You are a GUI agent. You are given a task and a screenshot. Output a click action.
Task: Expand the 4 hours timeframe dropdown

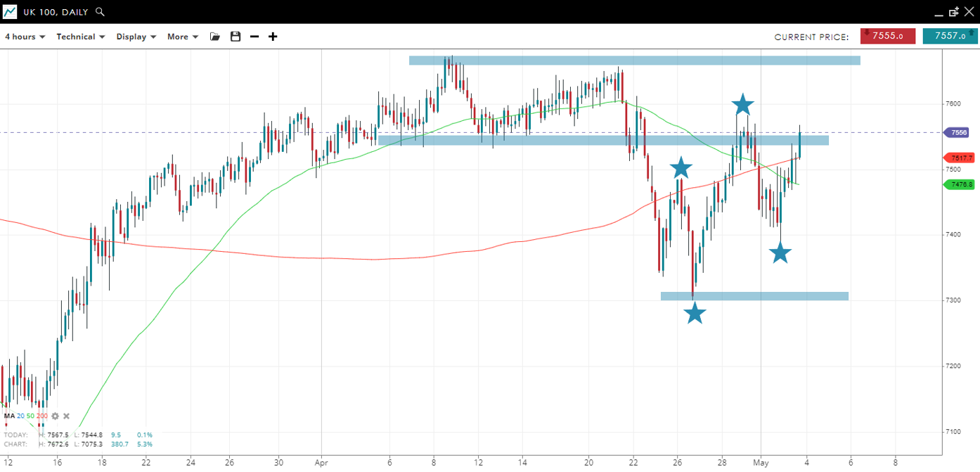click(25, 37)
